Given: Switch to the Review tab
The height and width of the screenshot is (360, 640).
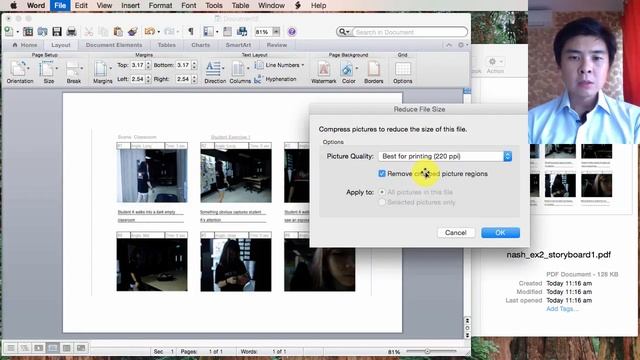Looking at the screenshot, I should 277,45.
